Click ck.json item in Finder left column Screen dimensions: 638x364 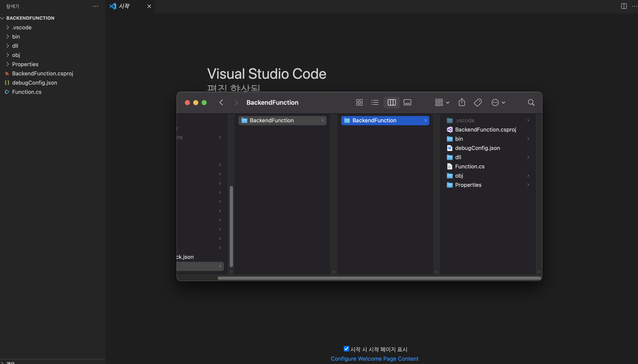point(185,257)
